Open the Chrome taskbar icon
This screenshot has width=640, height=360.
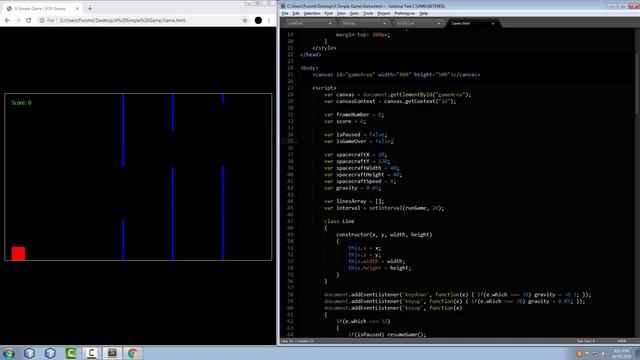click(133, 353)
